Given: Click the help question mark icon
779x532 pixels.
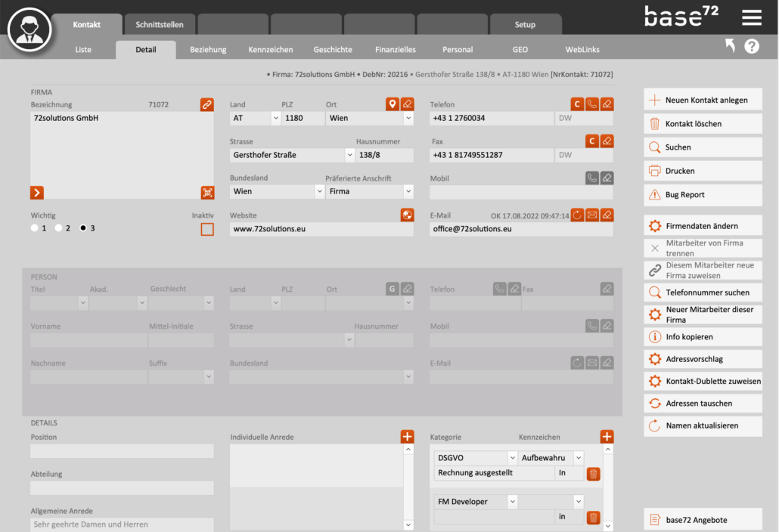Looking at the screenshot, I should point(751,46).
